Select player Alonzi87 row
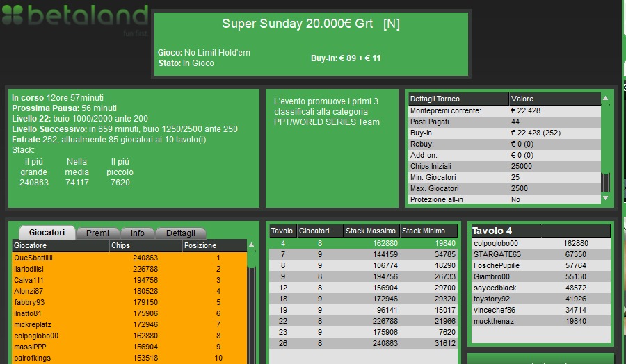The width and height of the screenshot is (626, 364). click(130, 292)
